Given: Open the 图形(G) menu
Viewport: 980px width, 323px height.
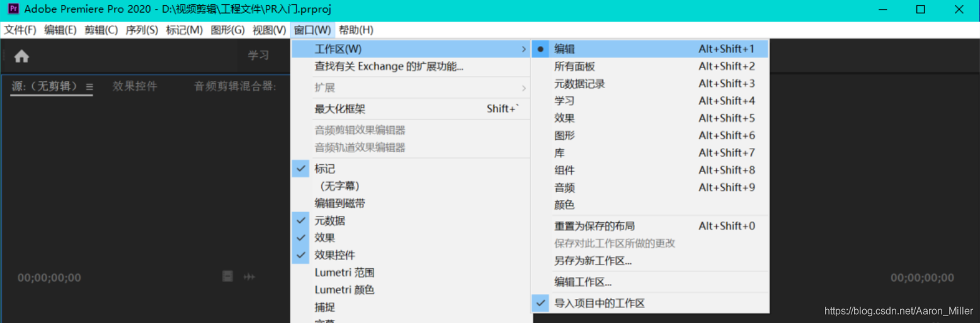Looking at the screenshot, I should (x=228, y=30).
